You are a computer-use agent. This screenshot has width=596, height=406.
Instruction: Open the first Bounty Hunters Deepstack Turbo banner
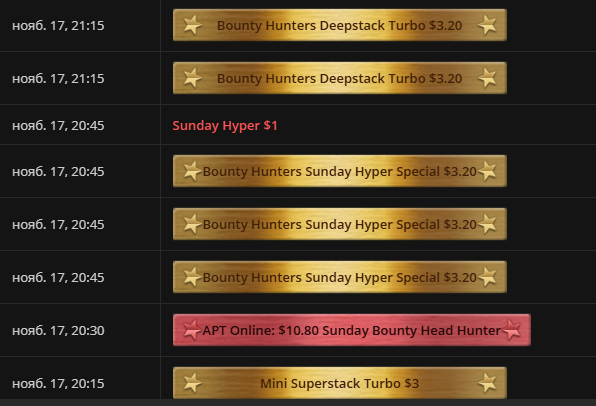coord(339,25)
